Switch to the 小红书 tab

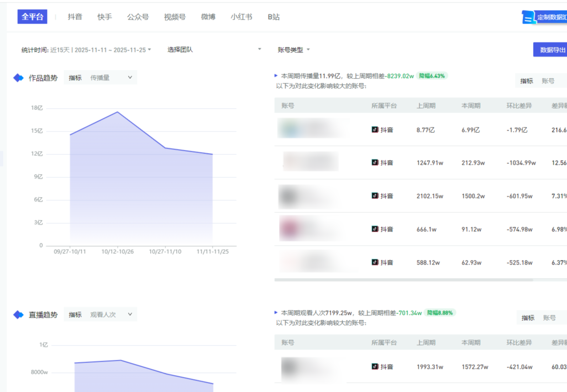coord(241,17)
